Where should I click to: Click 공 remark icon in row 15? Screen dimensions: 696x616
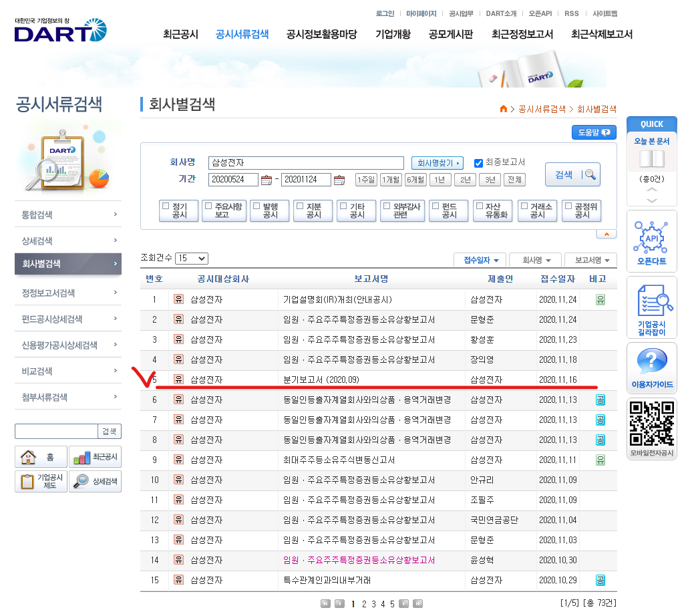[600, 580]
